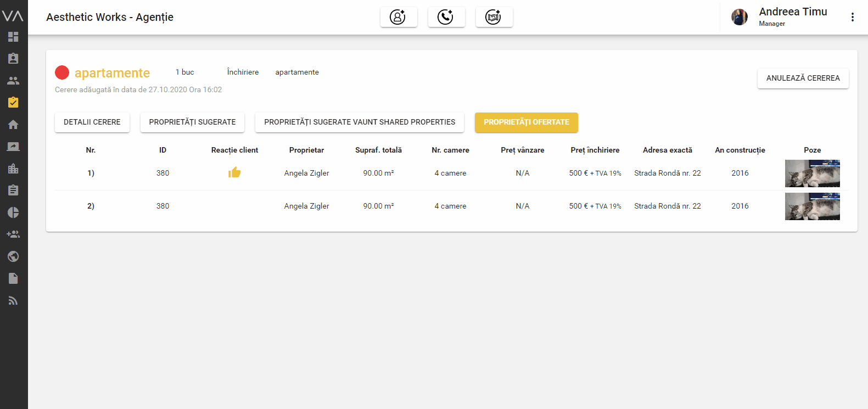
Task: Open the cat photo thumbnail in row 1
Action: click(812, 173)
